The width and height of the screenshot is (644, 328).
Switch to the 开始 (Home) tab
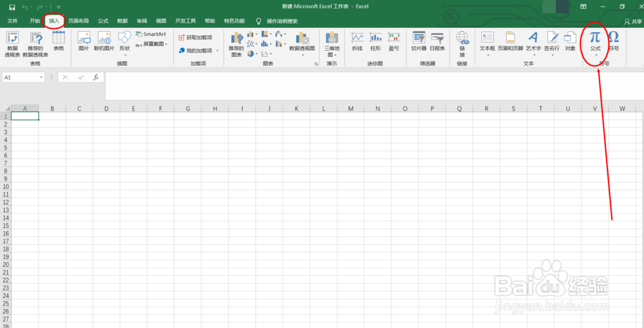(35, 21)
